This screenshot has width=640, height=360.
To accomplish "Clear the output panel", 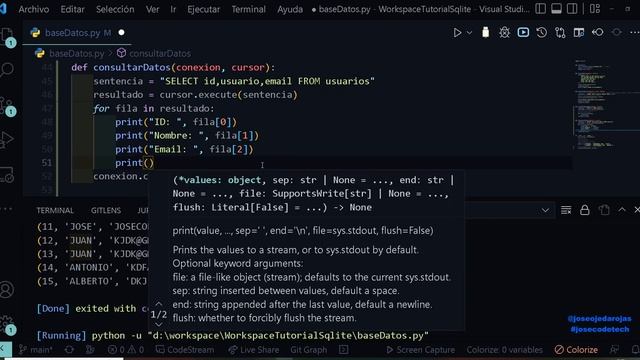I will (566, 210).
